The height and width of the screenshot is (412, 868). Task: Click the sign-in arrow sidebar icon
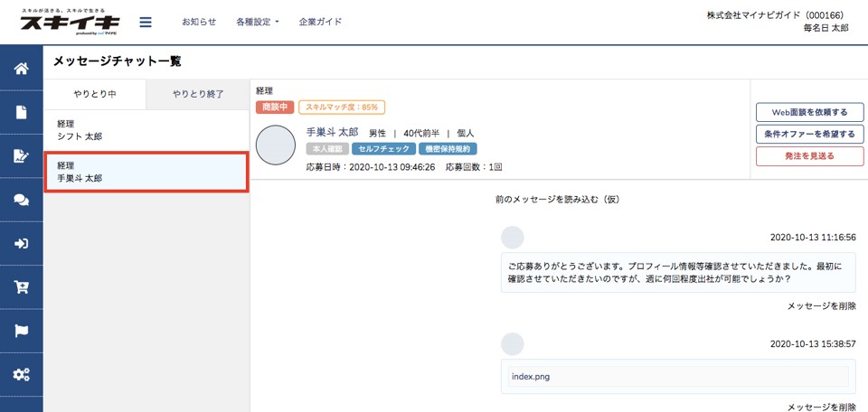click(x=21, y=243)
